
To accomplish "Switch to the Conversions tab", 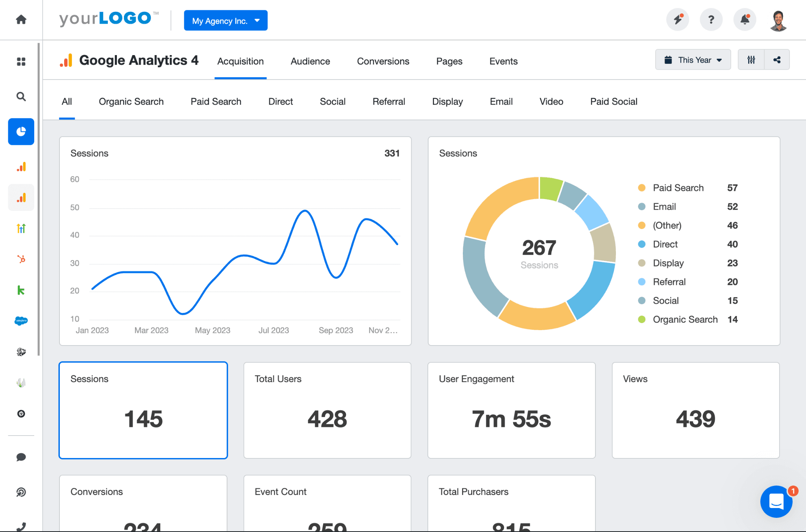I will click(383, 61).
